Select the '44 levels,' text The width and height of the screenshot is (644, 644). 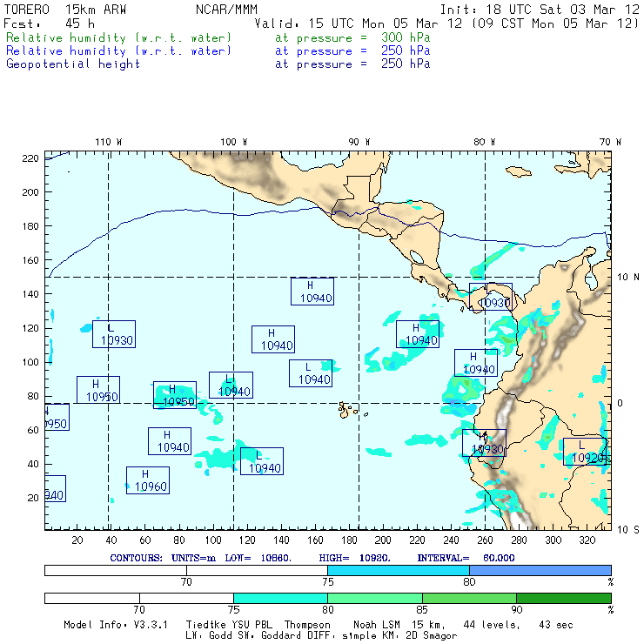[492, 625]
